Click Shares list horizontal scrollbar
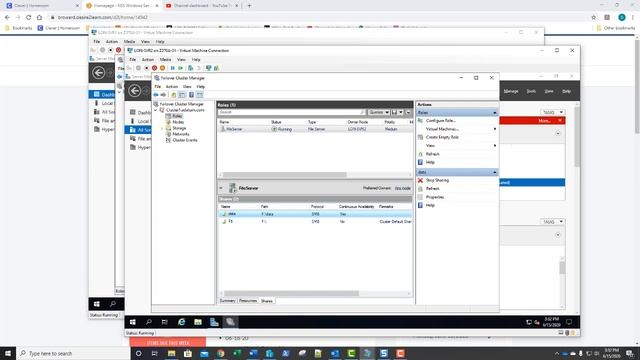Viewport: 640px width, 360px height. point(291,293)
